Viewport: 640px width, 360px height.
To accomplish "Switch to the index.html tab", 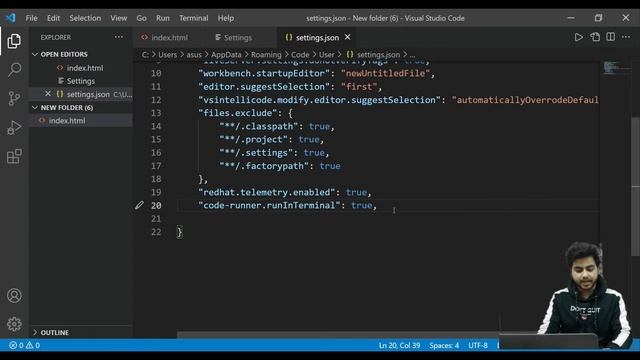I will (169, 38).
